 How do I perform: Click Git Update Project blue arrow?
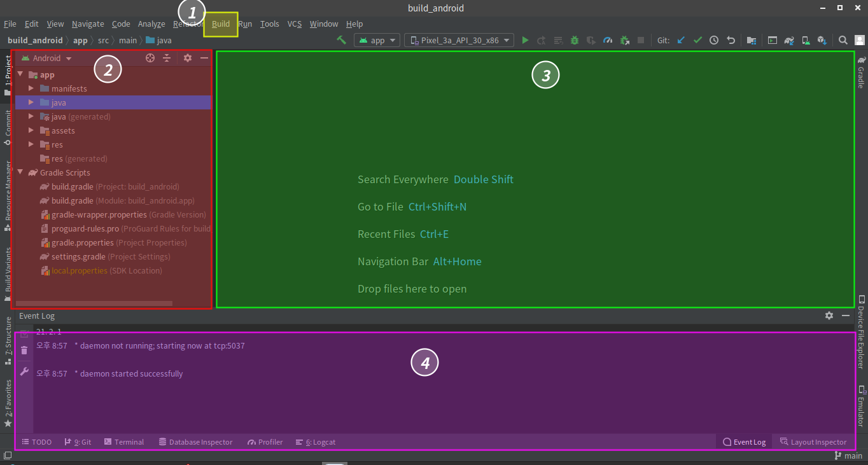(x=681, y=40)
